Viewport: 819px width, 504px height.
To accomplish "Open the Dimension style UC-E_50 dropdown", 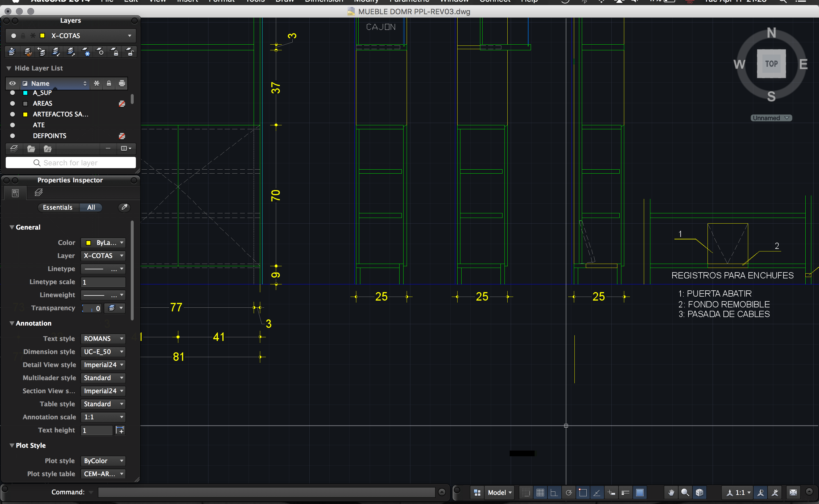I will coord(103,352).
